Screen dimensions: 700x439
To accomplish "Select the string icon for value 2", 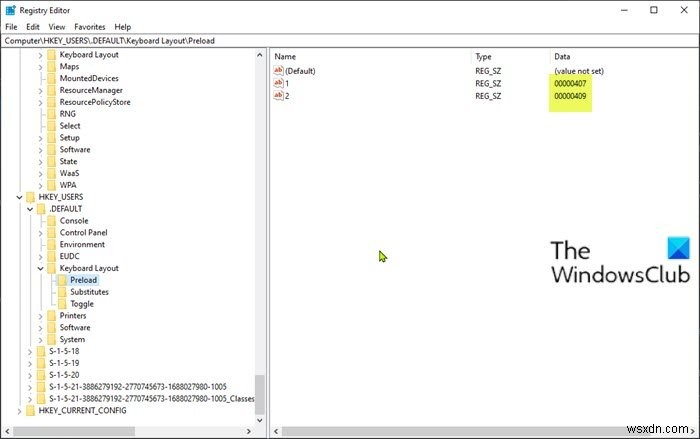I will coord(279,96).
